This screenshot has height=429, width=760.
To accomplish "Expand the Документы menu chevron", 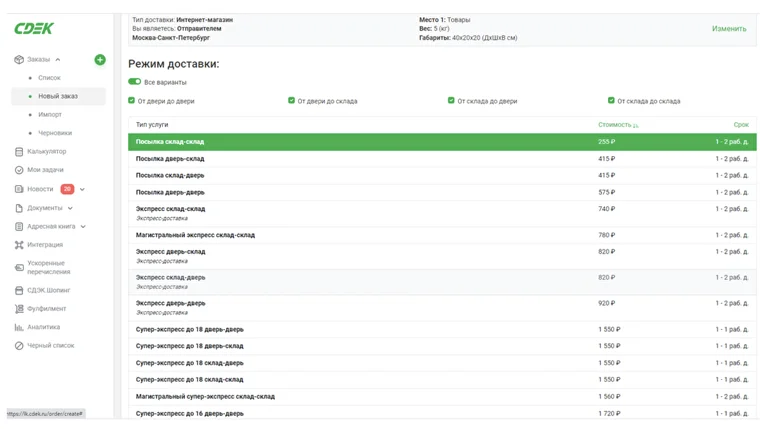I will coord(70,208).
